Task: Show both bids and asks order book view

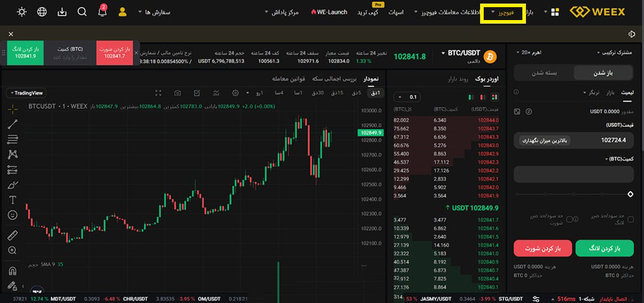Action: (494, 97)
